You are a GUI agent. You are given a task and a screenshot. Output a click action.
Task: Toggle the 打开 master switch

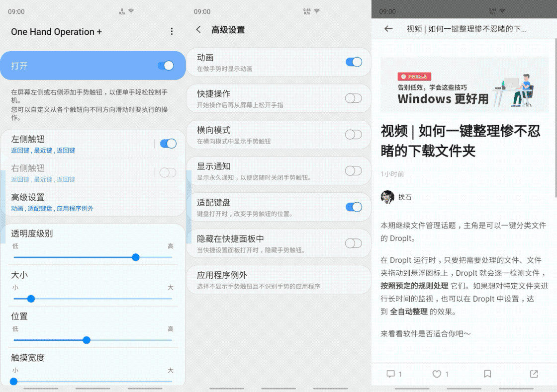(x=166, y=66)
